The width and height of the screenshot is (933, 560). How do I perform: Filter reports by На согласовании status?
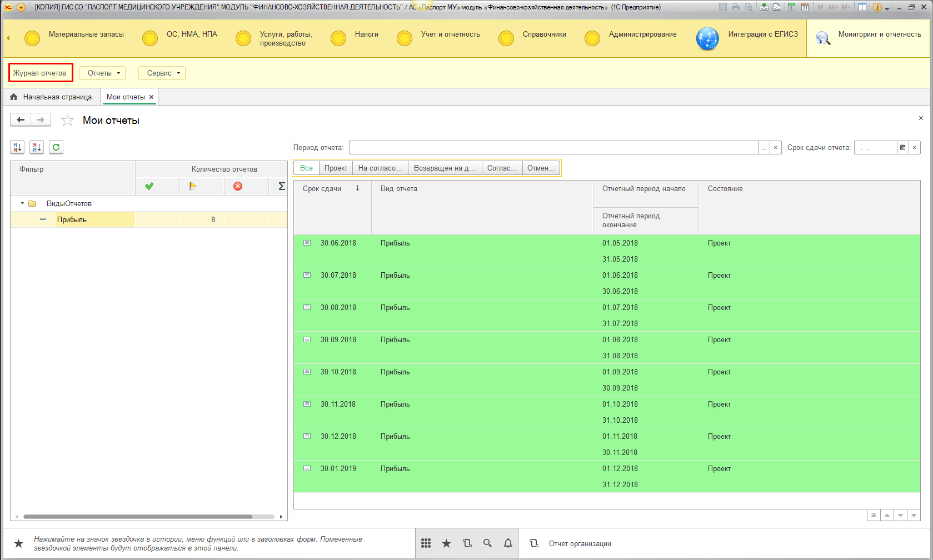point(380,168)
